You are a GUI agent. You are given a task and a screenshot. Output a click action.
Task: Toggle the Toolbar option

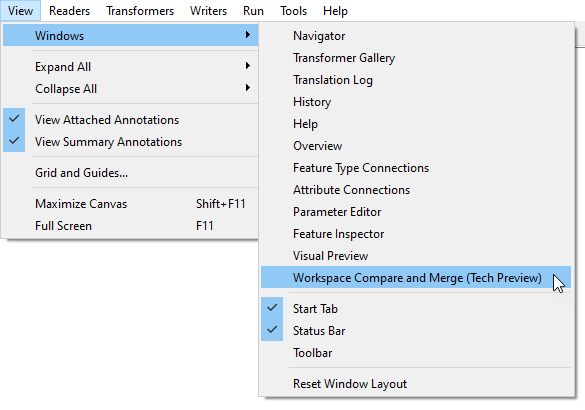pos(416,352)
